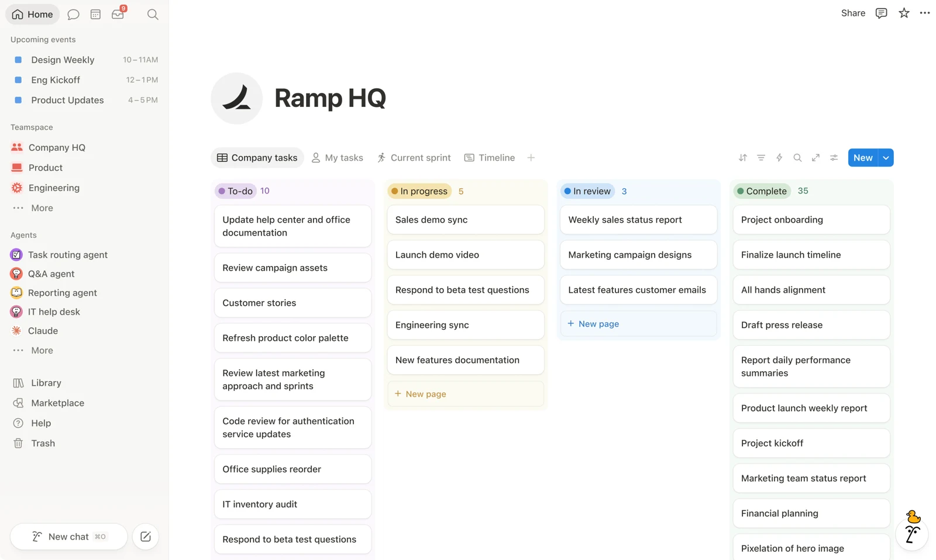Screen dimensions: 936x560
Task: Click the compose new page icon
Action: (x=146, y=537)
